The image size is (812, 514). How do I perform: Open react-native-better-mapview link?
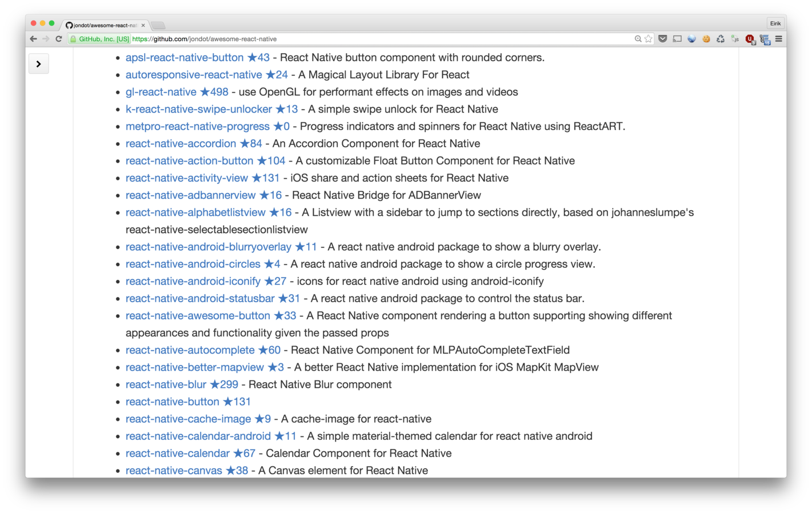coord(205,367)
